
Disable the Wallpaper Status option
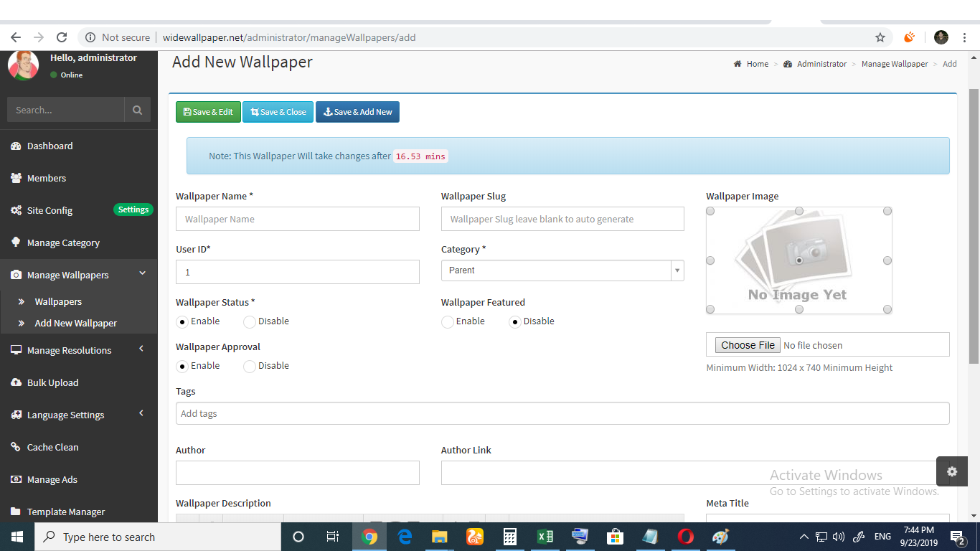pyautogui.click(x=249, y=321)
